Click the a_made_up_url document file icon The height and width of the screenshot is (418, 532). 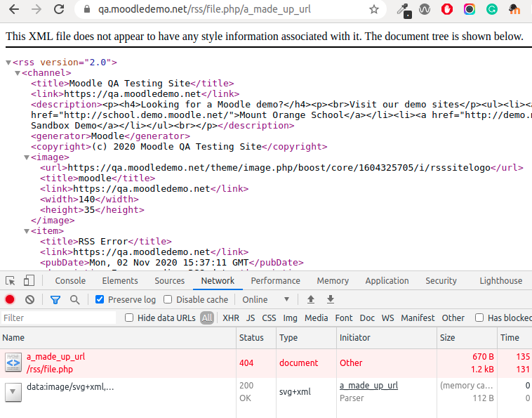tap(13, 363)
